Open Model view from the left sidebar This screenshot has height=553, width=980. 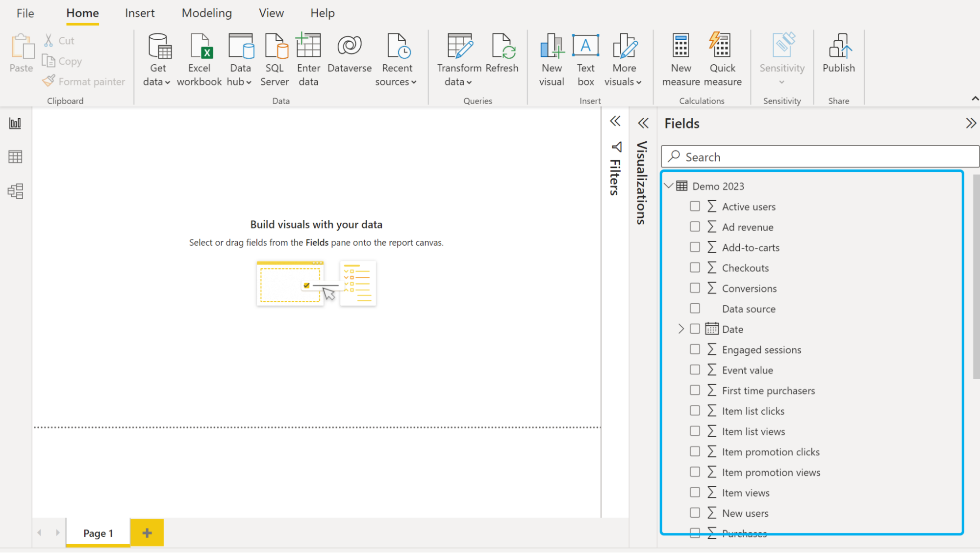(15, 190)
